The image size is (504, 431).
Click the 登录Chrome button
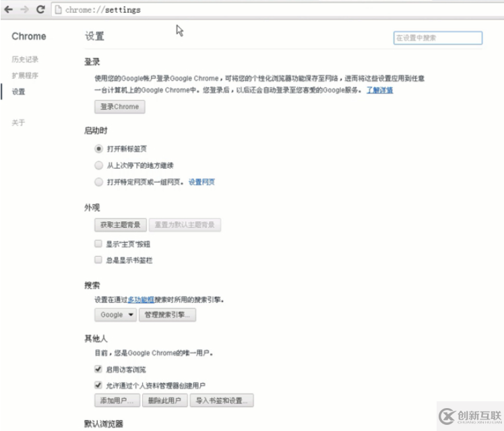pos(119,107)
